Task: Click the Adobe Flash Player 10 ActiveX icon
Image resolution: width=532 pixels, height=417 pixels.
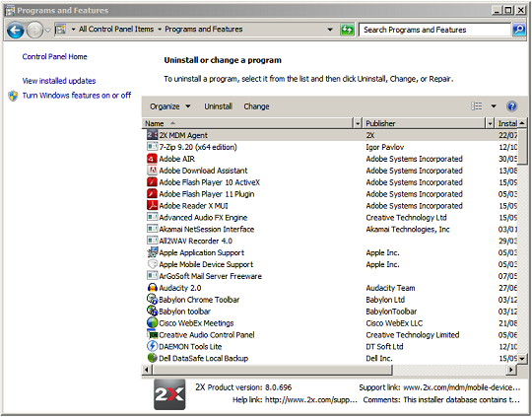Action: [x=152, y=182]
